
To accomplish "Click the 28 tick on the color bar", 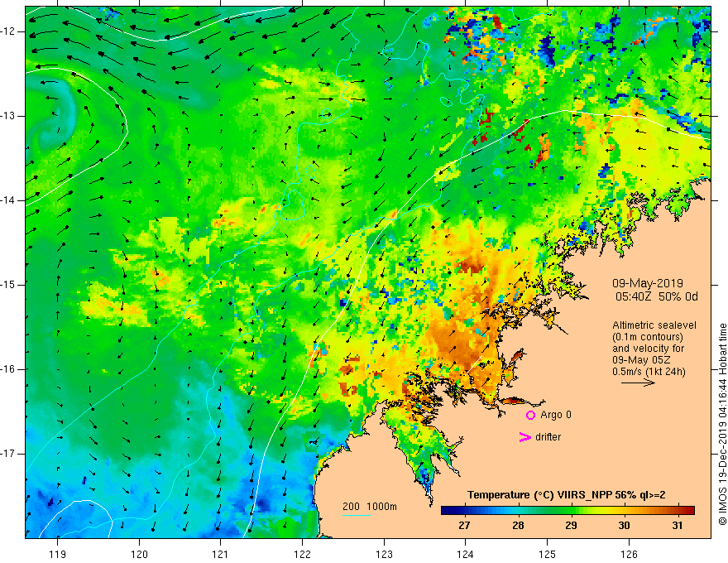I will point(518,526).
